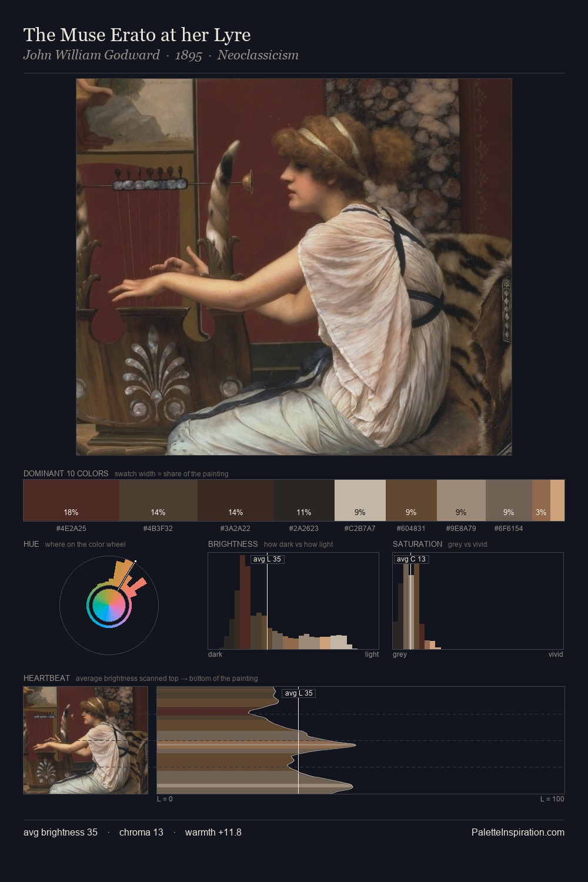Click the artist name John William Godward
Viewport: 588px width, 882px height.
pos(91,55)
